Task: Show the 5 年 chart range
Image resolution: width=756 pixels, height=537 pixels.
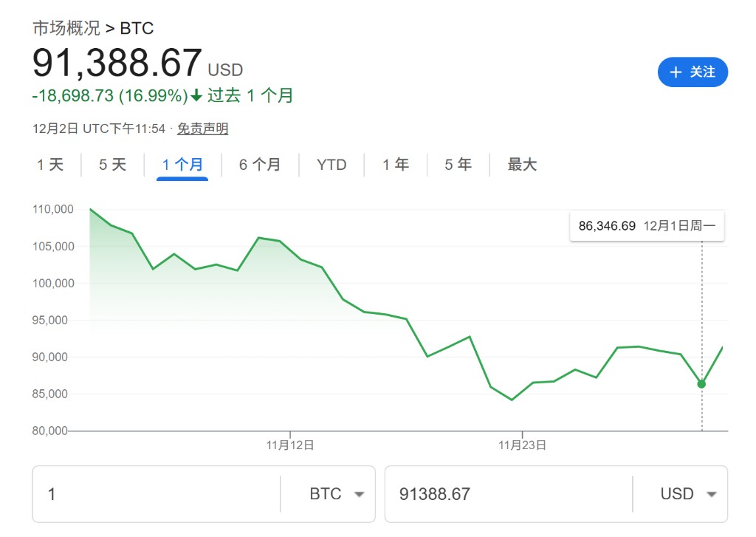Action: 458,165
